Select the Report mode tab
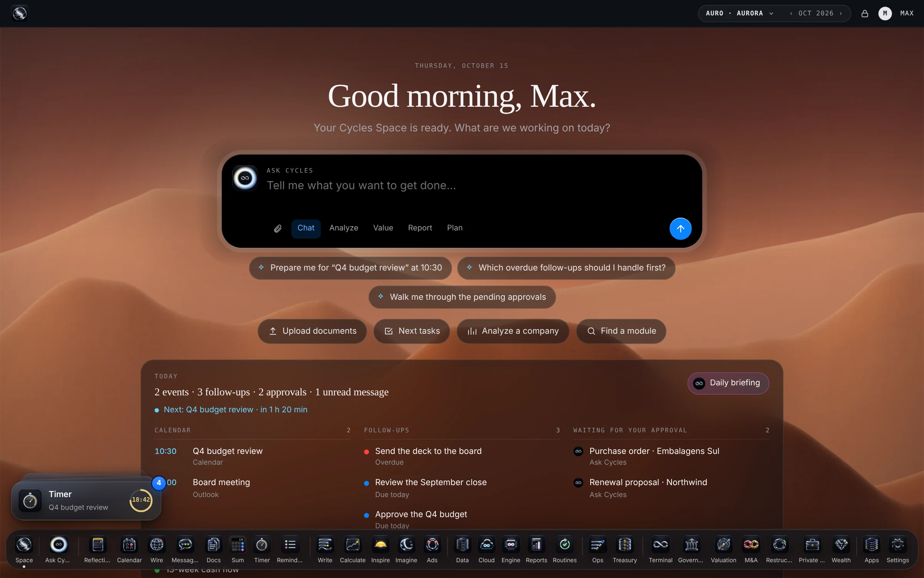The height and width of the screenshot is (578, 924). click(x=420, y=228)
